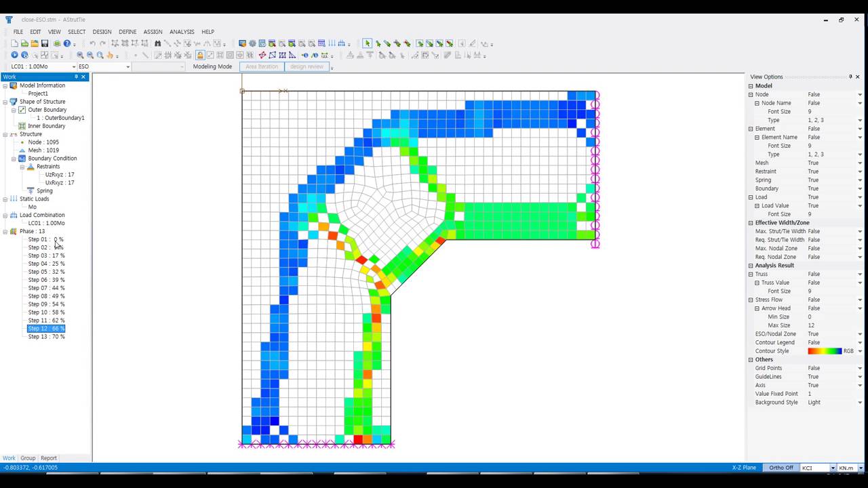Toggle the orange padlock lock icon

click(x=200, y=55)
